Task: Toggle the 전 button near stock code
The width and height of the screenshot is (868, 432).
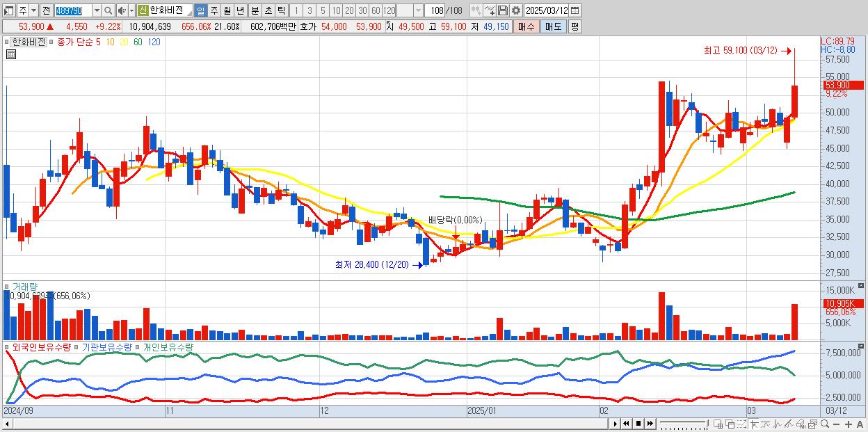Action: coord(46,10)
